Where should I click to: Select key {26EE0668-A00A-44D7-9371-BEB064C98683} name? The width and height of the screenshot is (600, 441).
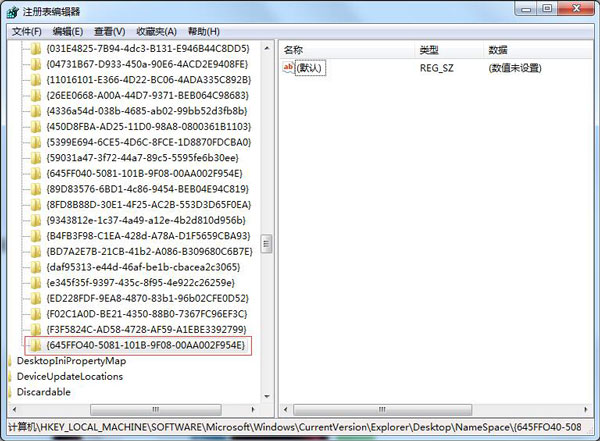pyautogui.click(x=147, y=95)
